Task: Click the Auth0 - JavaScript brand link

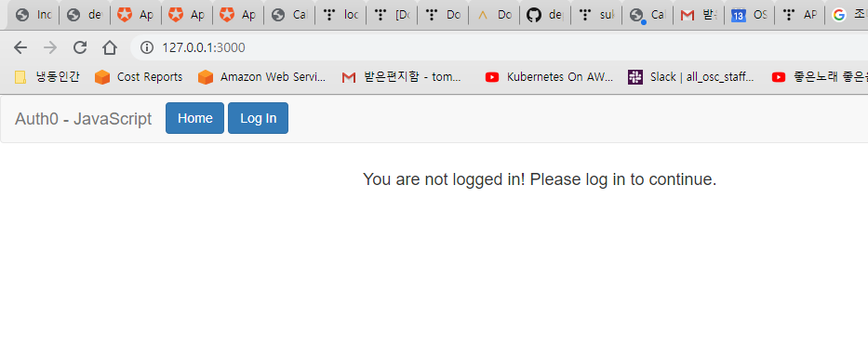Action: [83, 119]
